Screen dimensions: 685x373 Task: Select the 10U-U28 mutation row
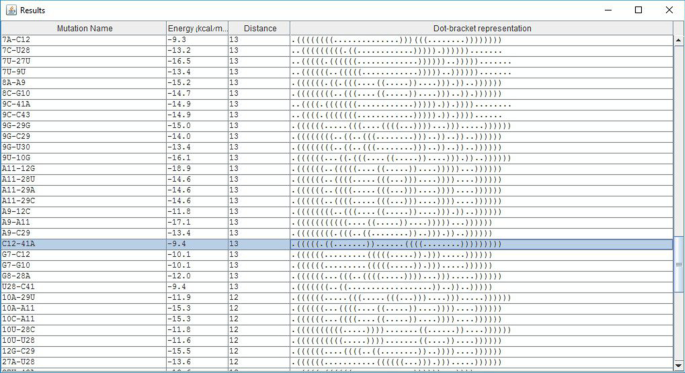[x=337, y=341]
